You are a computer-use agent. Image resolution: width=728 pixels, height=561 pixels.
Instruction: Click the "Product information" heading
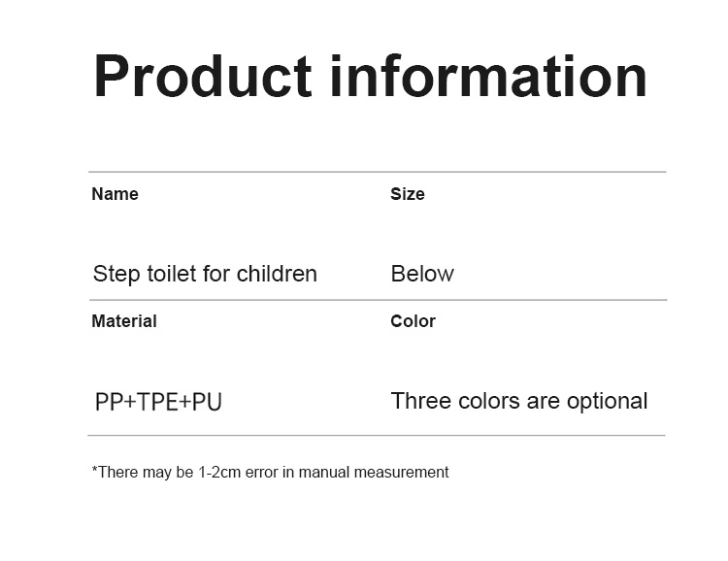coord(370,77)
